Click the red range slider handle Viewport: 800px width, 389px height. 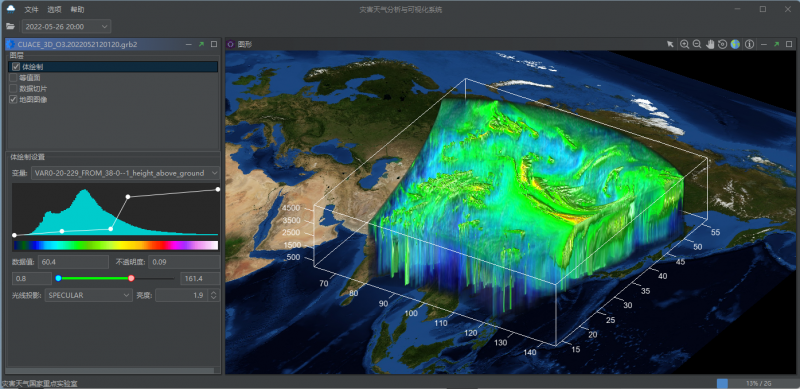[x=131, y=278]
